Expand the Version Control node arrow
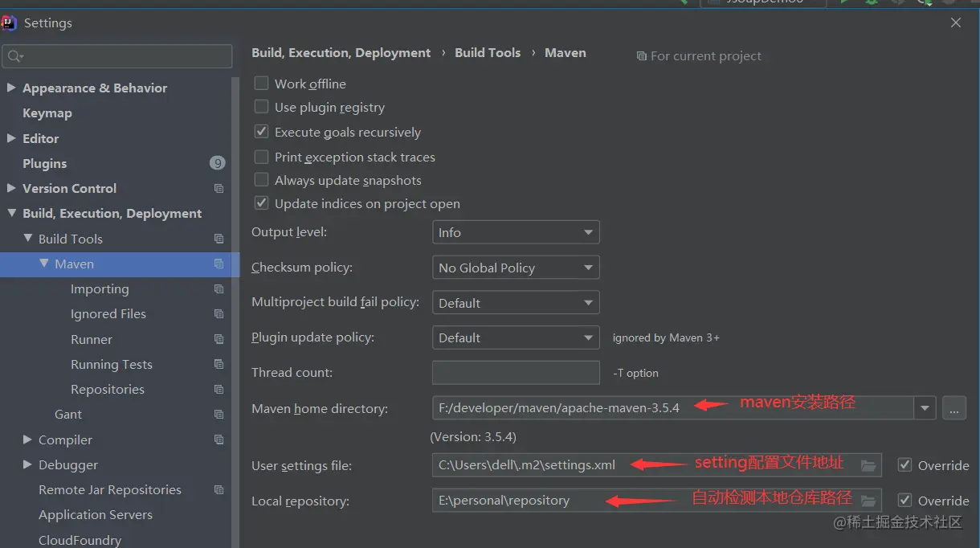 point(11,188)
